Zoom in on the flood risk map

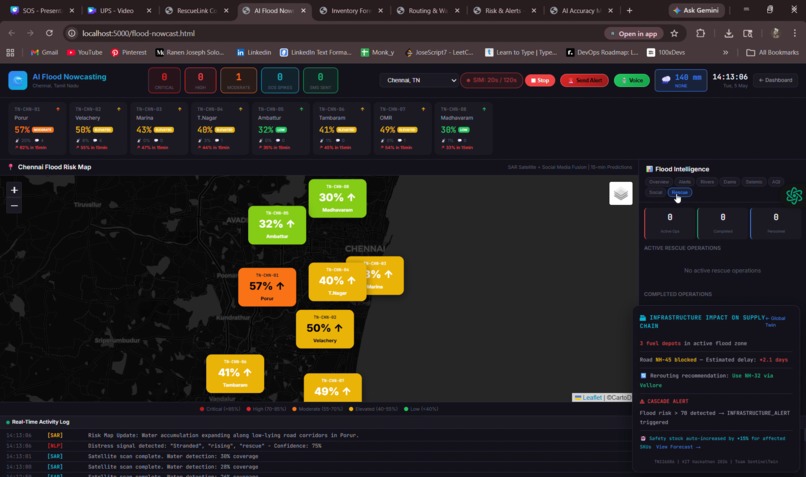click(14, 190)
